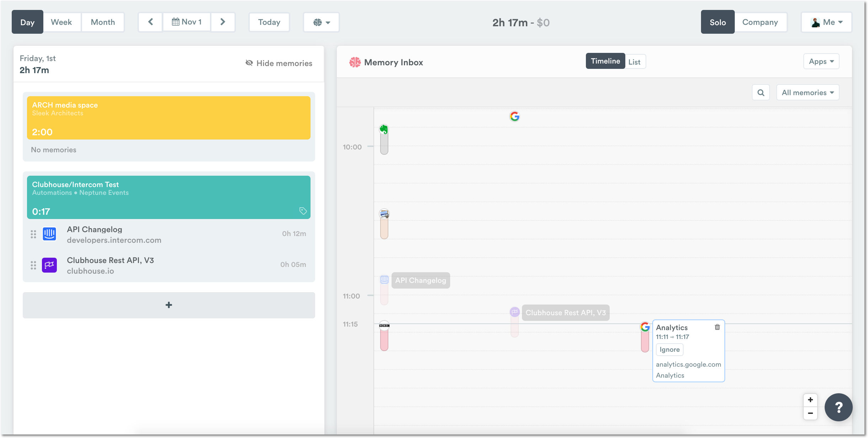Switch to the List view tab
The image size is (868, 438).
pos(635,61)
